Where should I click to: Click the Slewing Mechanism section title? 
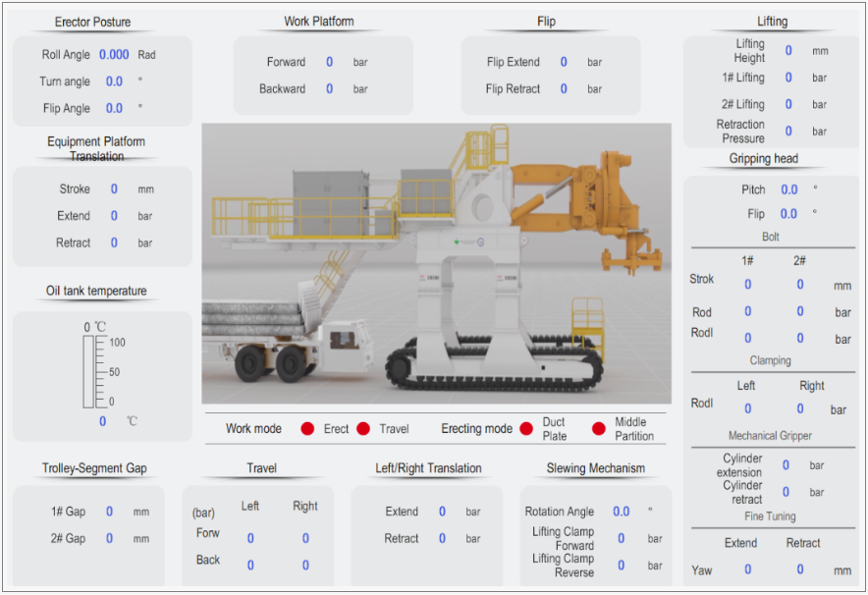coord(596,468)
